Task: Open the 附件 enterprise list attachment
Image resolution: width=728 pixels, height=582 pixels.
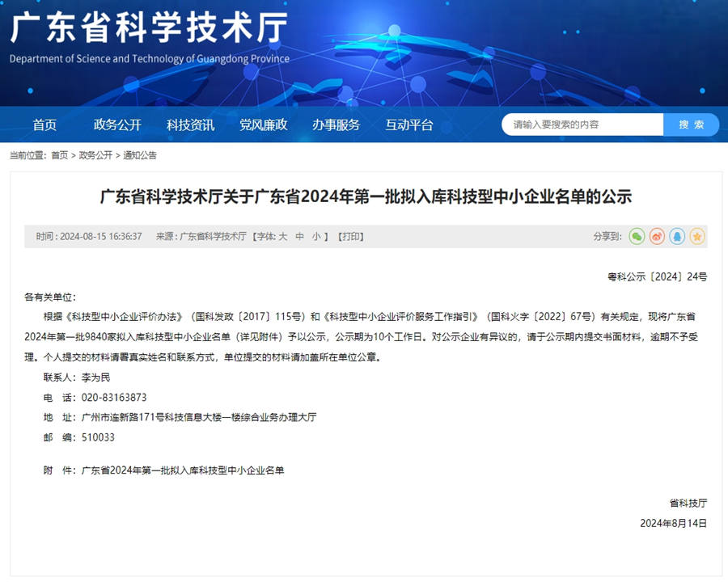Action: [182, 470]
